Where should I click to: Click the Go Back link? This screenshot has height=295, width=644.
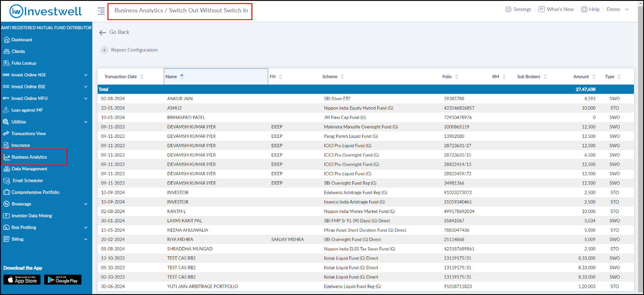coord(119,32)
